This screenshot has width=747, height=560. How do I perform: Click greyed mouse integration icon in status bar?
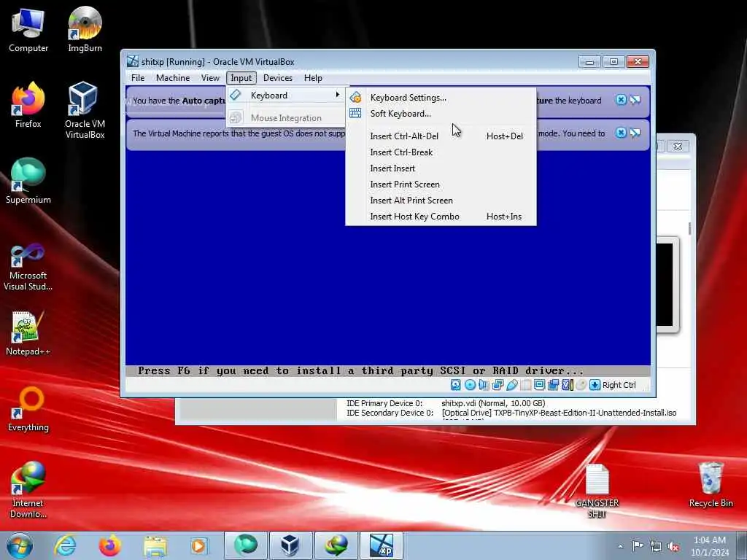coord(581,385)
